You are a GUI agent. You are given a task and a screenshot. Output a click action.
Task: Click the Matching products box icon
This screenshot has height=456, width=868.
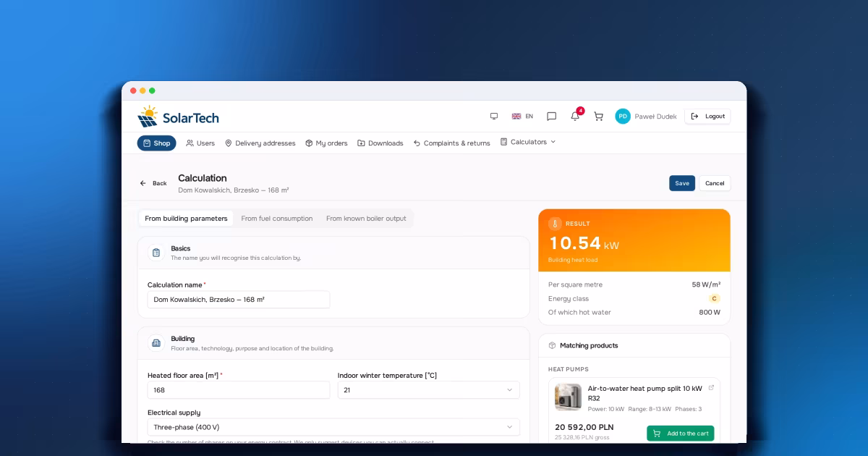[x=553, y=345]
